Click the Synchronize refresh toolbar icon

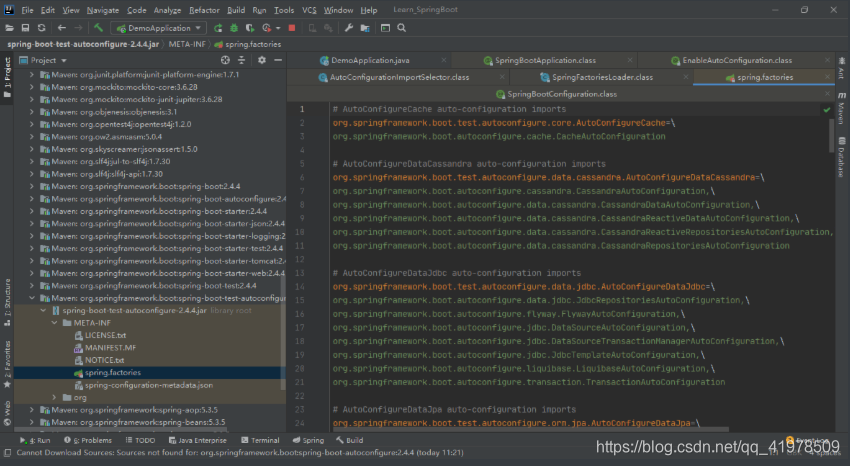coord(41,28)
